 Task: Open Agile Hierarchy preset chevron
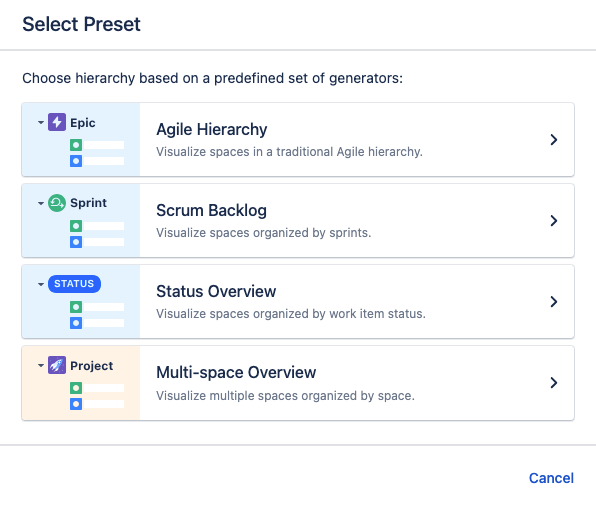pyautogui.click(x=554, y=140)
